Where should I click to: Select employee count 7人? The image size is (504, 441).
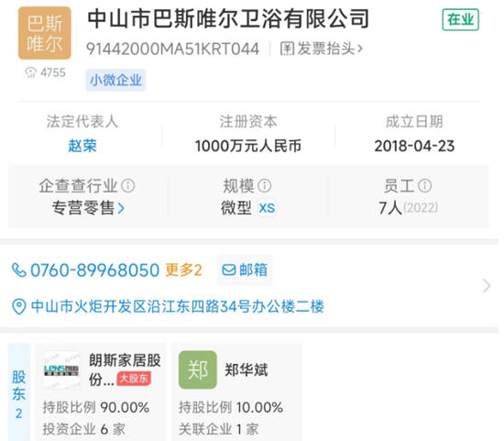[x=390, y=208]
